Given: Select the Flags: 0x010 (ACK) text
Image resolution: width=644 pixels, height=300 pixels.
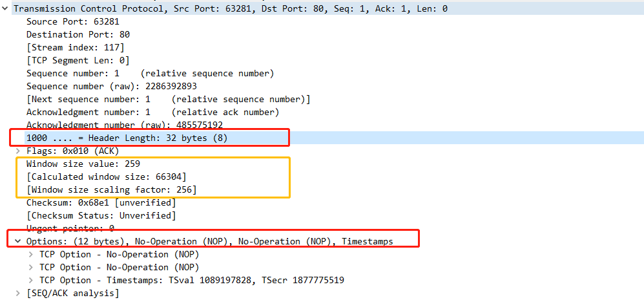Looking at the screenshot, I should click(x=73, y=151).
